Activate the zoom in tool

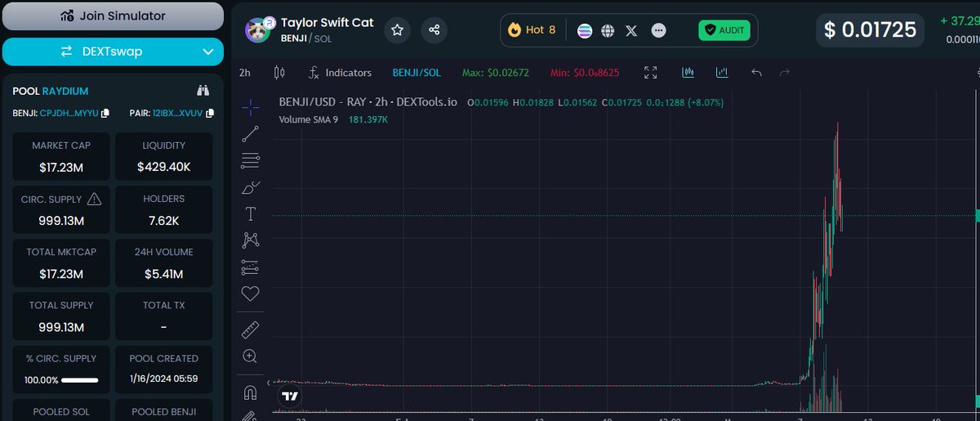coord(251,356)
